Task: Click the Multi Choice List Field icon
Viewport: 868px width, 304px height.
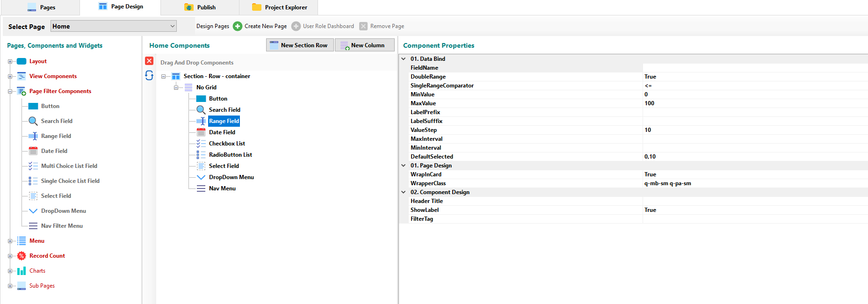Action: (x=33, y=166)
